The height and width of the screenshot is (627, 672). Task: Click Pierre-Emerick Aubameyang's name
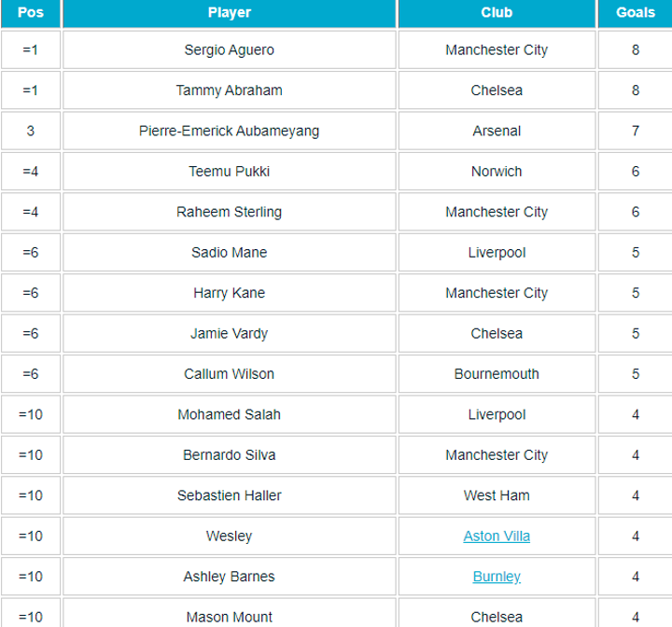point(230,131)
